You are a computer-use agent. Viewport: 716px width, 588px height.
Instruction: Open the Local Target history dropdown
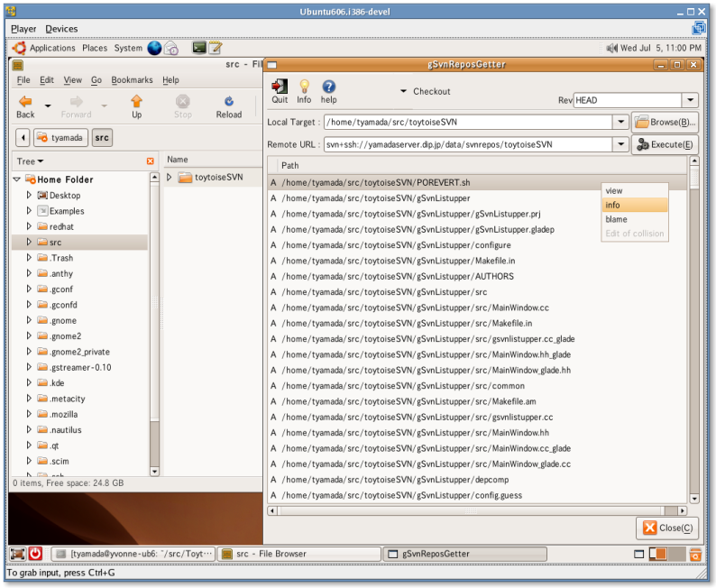coord(620,122)
